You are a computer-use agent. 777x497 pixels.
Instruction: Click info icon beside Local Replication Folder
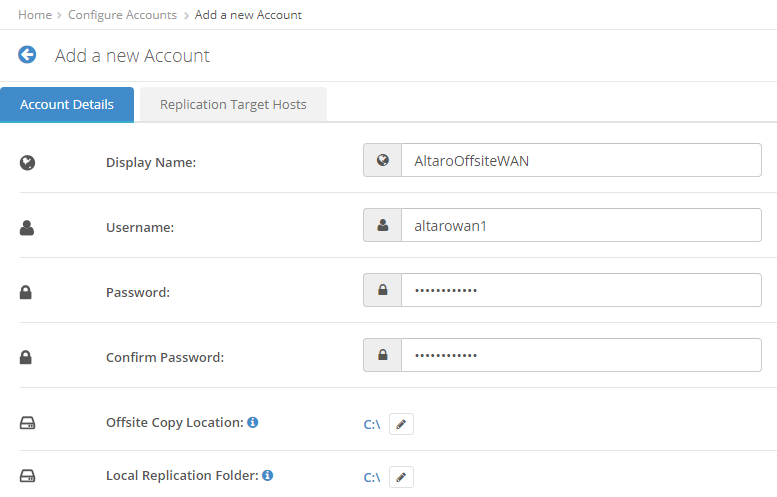pos(268,476)
